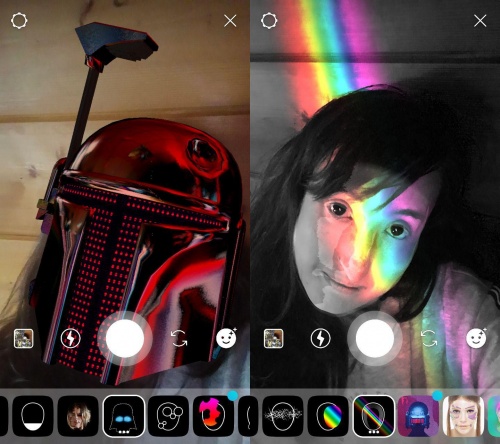The width and height of the screenshot is (500, 444).
Task: Close the right camera screen
Action: pyautogui.click(x=480, y=21)
